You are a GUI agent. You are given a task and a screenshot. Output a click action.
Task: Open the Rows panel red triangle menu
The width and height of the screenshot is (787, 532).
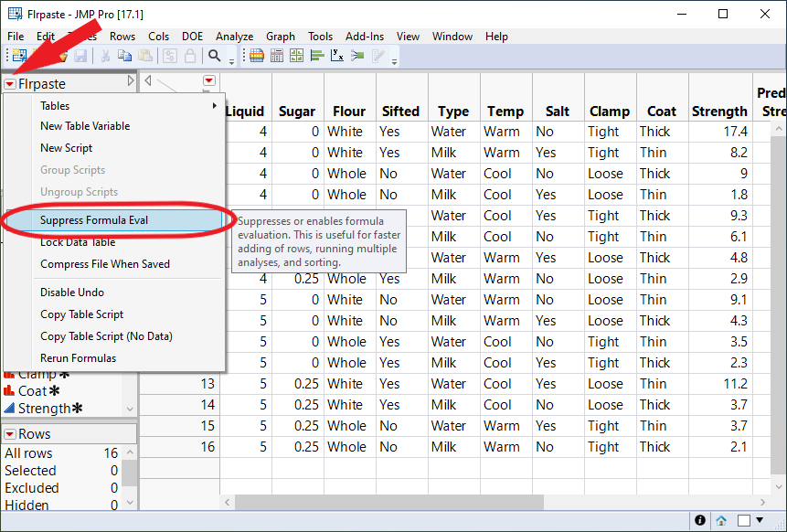pyautogui.click(x=10, y=434)
